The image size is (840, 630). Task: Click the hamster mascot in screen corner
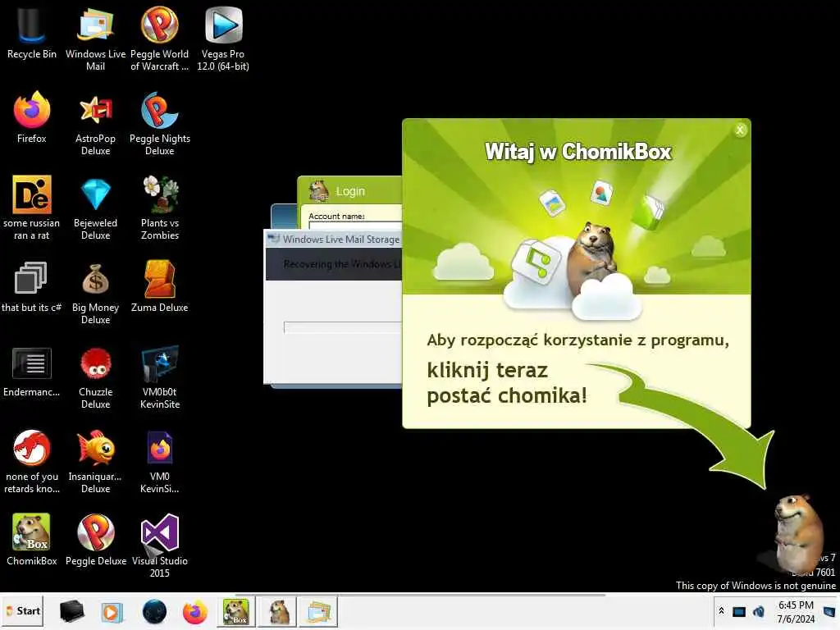(x=798, y=533)
